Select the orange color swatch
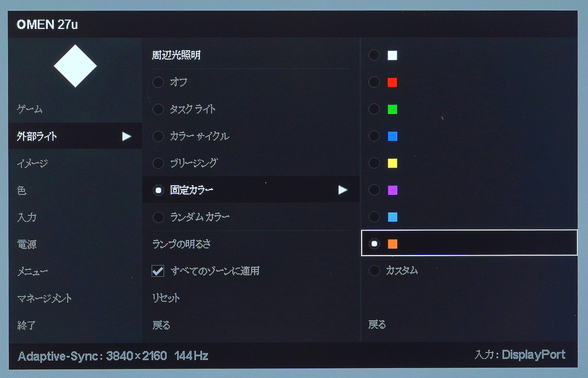The height and width of the screenshot is (378, 588). click(x=392, y=243)
